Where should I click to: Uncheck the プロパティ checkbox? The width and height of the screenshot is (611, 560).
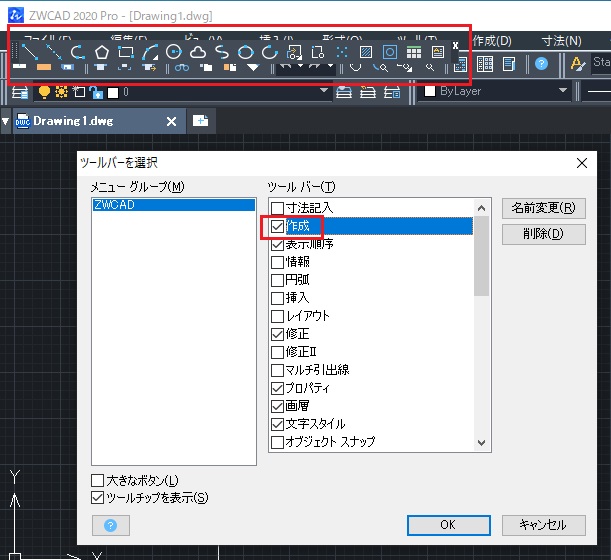(277, 388)
